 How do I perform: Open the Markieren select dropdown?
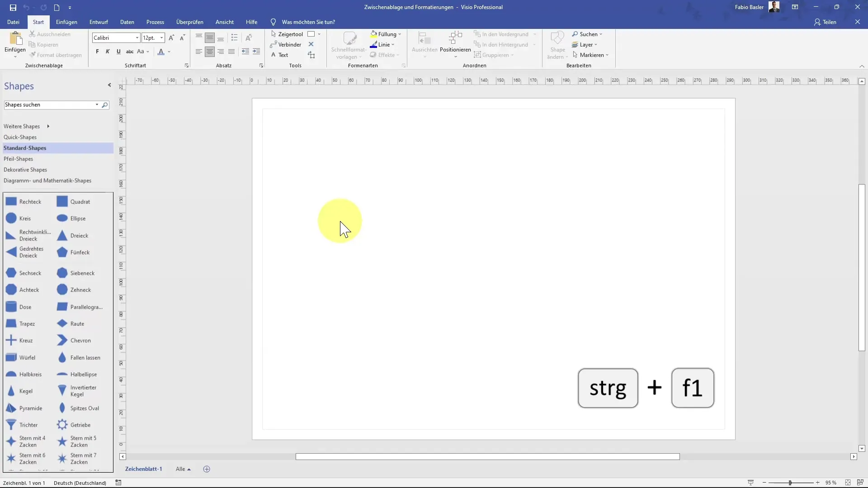coord(590,55)
